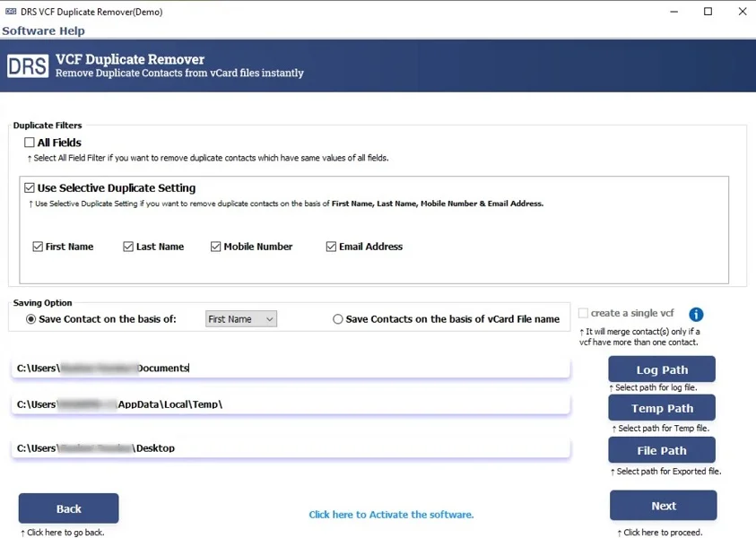Click the Documents log path text field
756x538 pixels.
(x=291, y=368)
